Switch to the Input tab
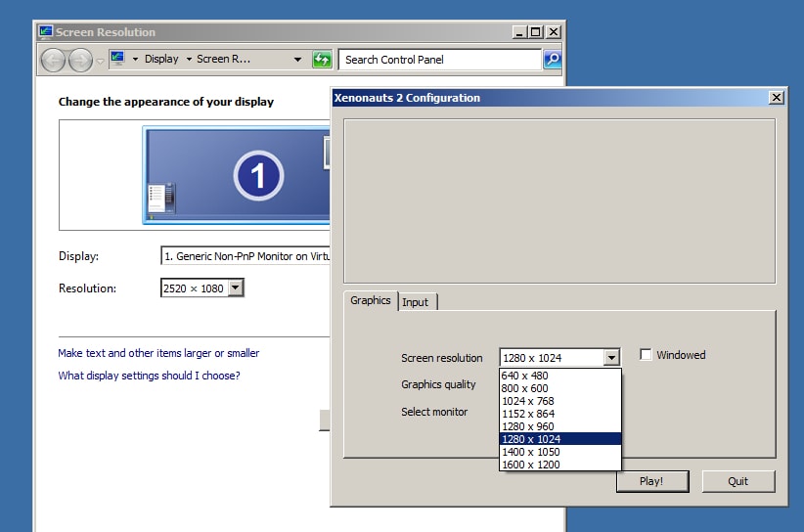Screen dimensions: 804x532 (416, 302)
